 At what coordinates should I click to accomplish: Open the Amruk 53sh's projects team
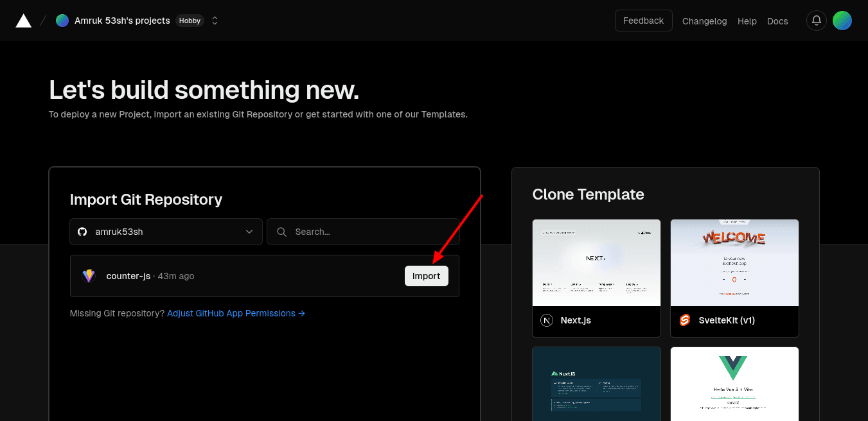[x=122, y=21]
